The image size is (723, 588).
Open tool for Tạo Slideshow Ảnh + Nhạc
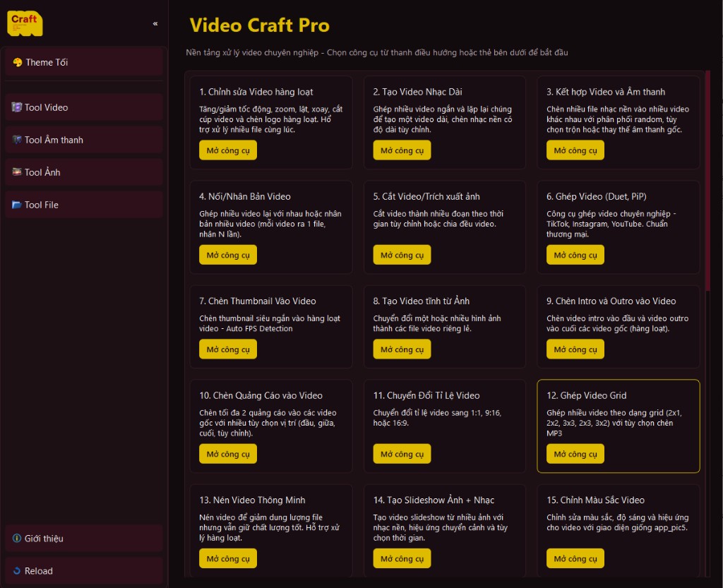pyautogui.click(x=402, y=558)
